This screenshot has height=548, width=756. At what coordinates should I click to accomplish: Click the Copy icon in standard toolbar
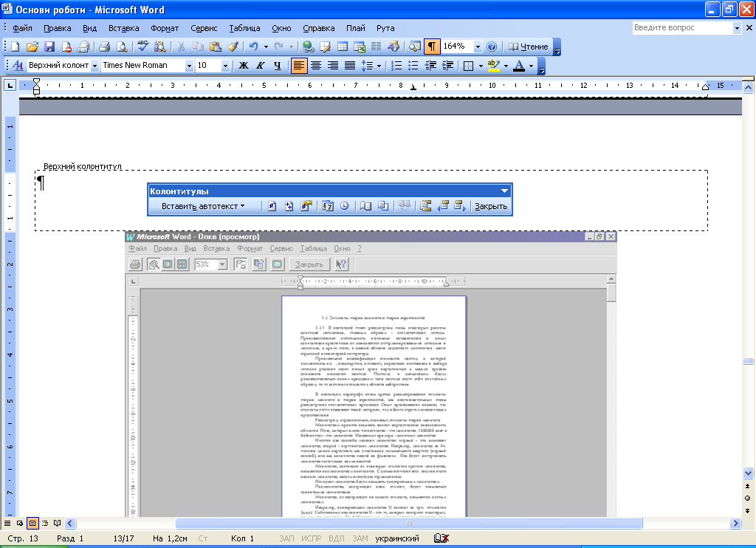click(x=198, y=47)
